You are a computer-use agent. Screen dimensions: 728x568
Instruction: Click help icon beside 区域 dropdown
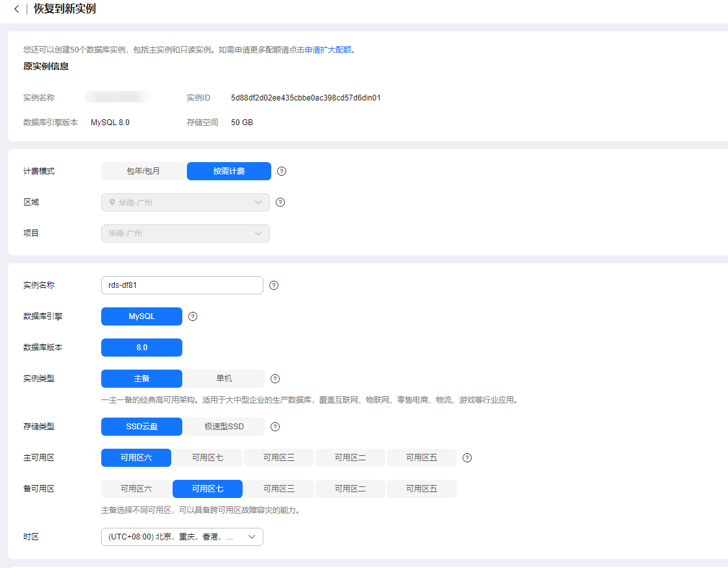[280, 202]
